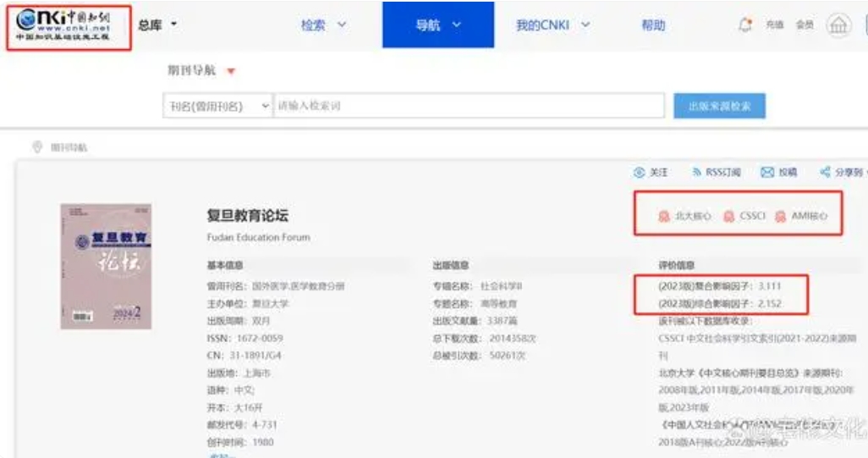
Task: Select the 导航 navigation tab
Action: point(437,25)
